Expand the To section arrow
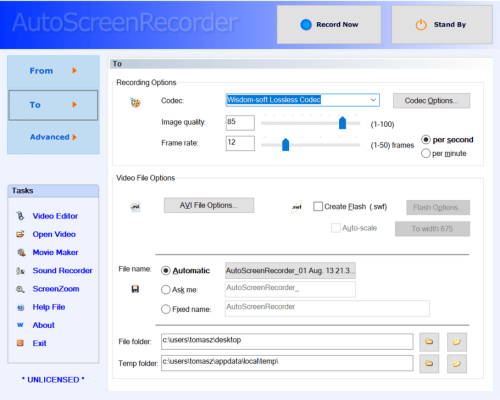The image size is (500, 400). point(74,105)
